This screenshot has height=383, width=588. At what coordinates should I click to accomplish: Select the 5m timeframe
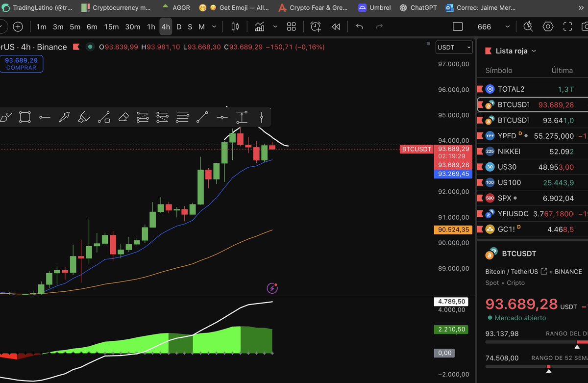(x=74, y=27)
